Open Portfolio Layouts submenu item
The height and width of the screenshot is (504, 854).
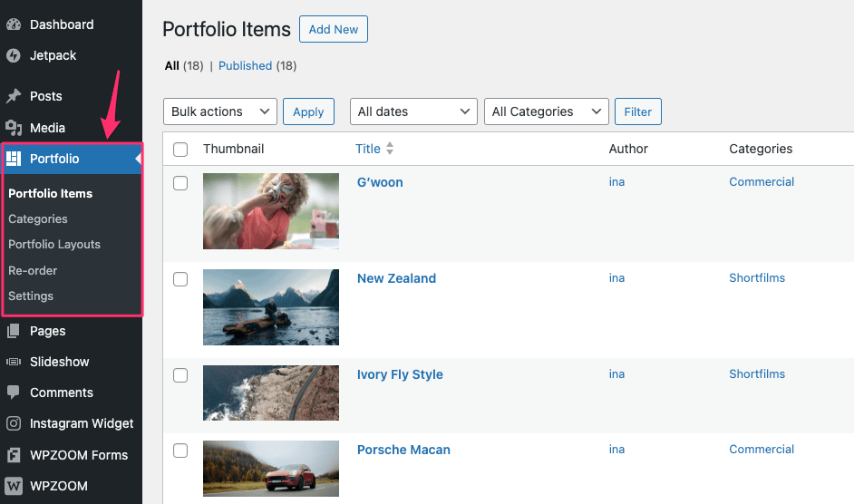pos(54,245)
